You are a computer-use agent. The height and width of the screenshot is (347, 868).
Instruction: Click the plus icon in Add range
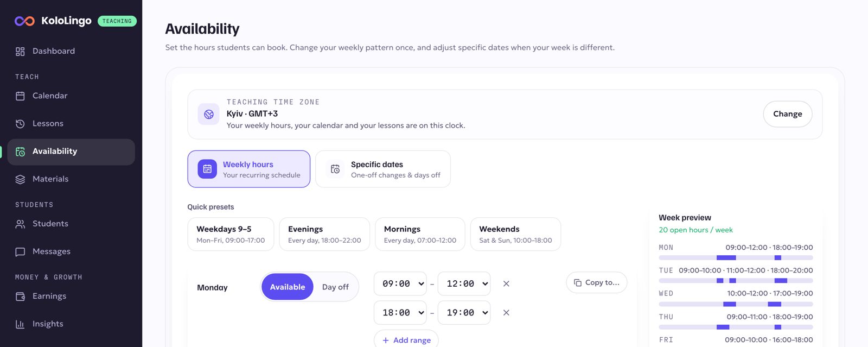(386, 340)
